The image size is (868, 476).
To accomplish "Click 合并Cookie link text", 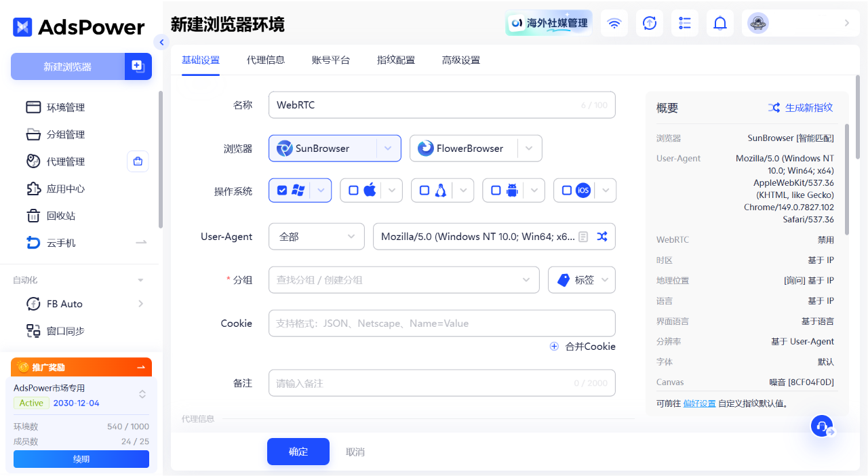I will pyautogui.click(x=591, y=346).
